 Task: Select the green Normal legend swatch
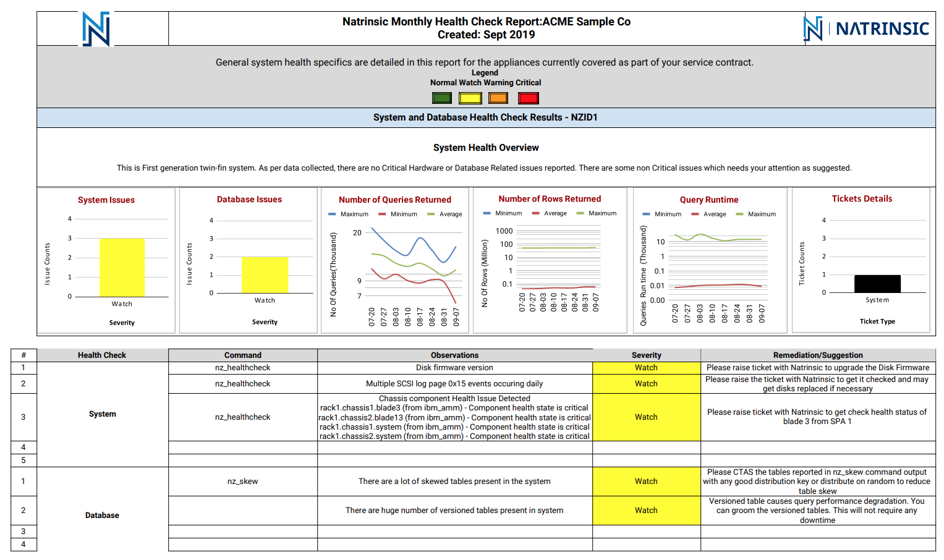[x=441, y=98]
